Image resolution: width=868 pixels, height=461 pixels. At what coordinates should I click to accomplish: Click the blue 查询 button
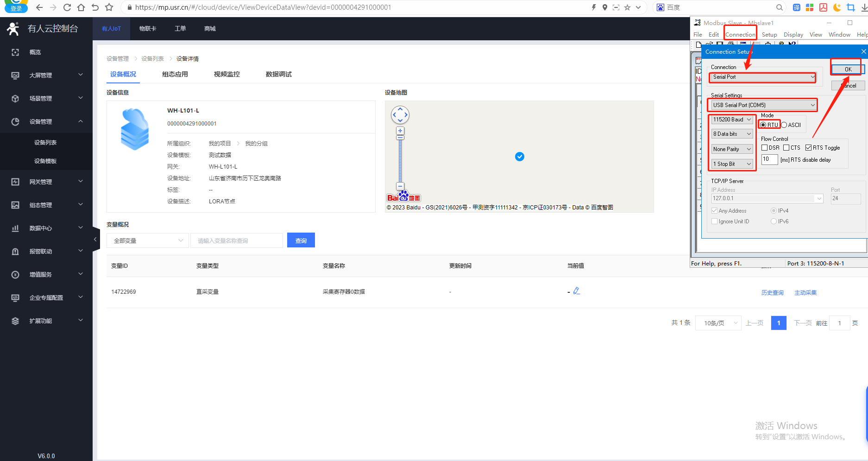(301, 240)
